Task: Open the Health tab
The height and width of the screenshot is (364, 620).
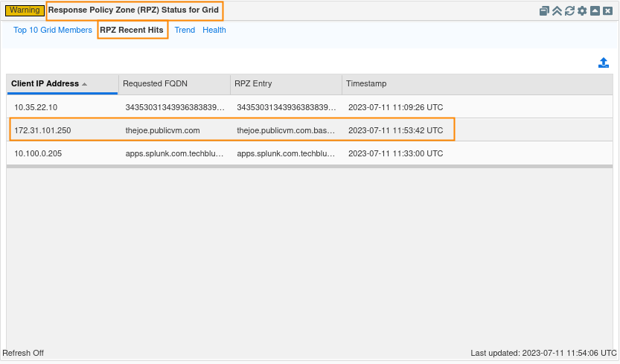Action: (214, 30)
